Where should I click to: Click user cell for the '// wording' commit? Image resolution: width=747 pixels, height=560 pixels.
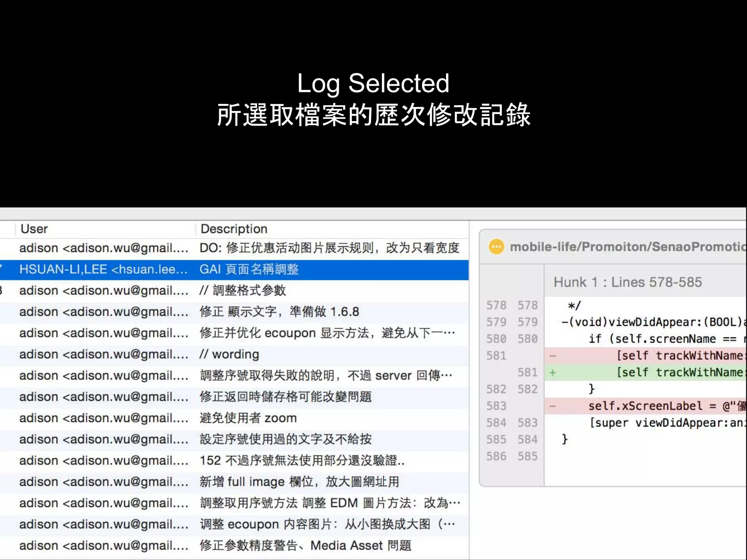point(104,354)
